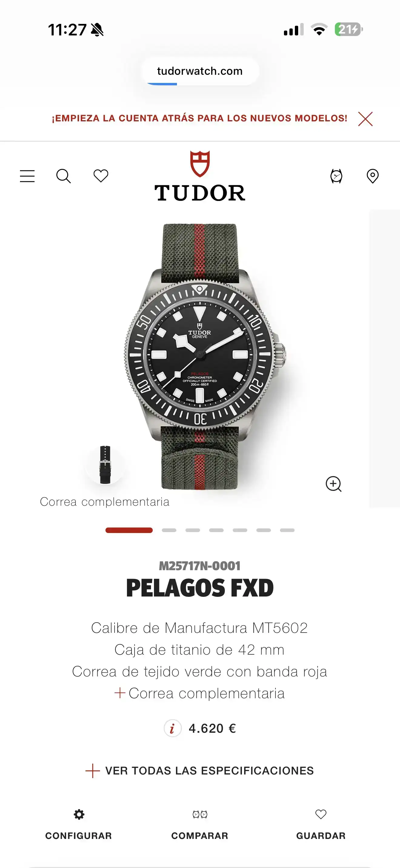Expand Ver todas las especificaciones
Viewport: 400px width, 868px height.
click(x=200, y=771)
